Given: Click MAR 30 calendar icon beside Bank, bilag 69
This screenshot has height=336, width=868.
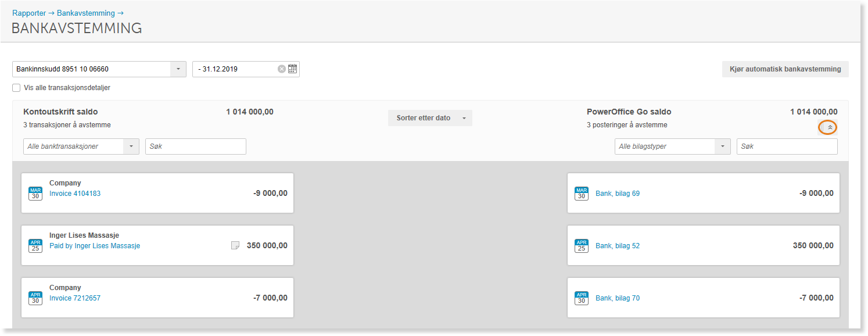Looking at the screenshot, I should coord(582,194).
